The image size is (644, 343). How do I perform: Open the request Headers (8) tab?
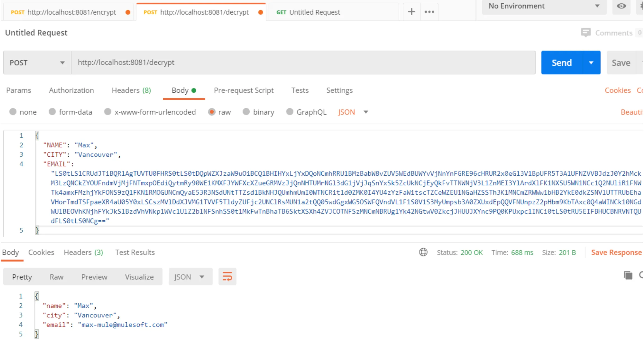tap(131, 90)
